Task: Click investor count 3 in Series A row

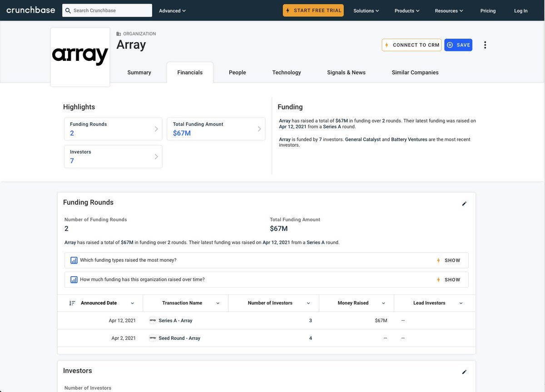Action: tap(311, 321)
